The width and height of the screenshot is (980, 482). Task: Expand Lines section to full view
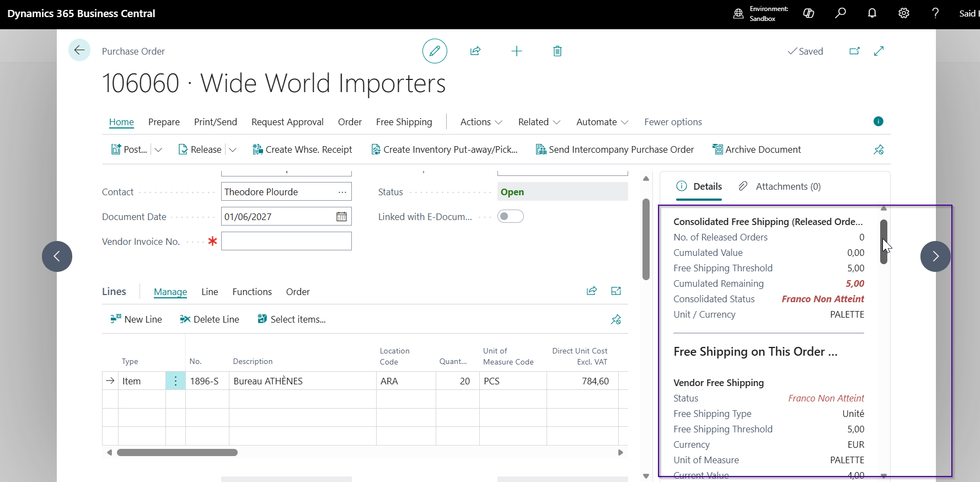coord(616,291)
